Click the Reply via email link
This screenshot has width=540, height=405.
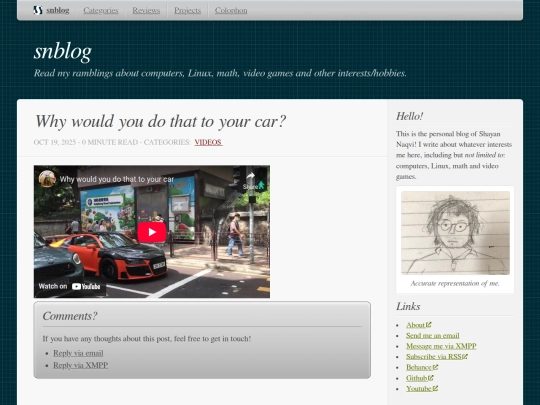tap(78, 353)
